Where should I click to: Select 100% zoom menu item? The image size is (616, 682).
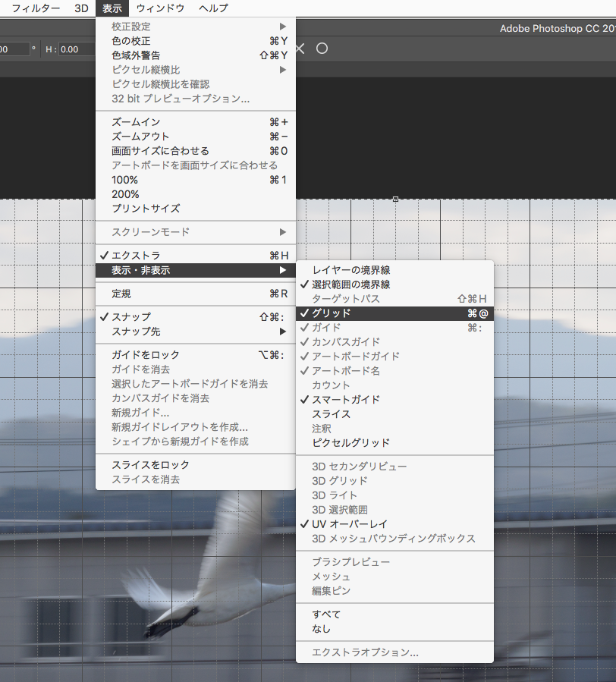coord(124,180)
